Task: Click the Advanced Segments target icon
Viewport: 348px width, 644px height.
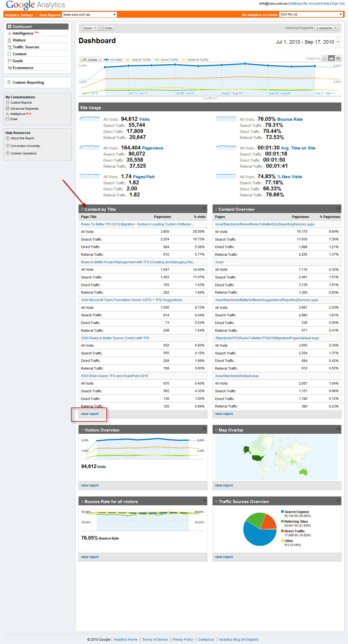Action: point(7,109)
